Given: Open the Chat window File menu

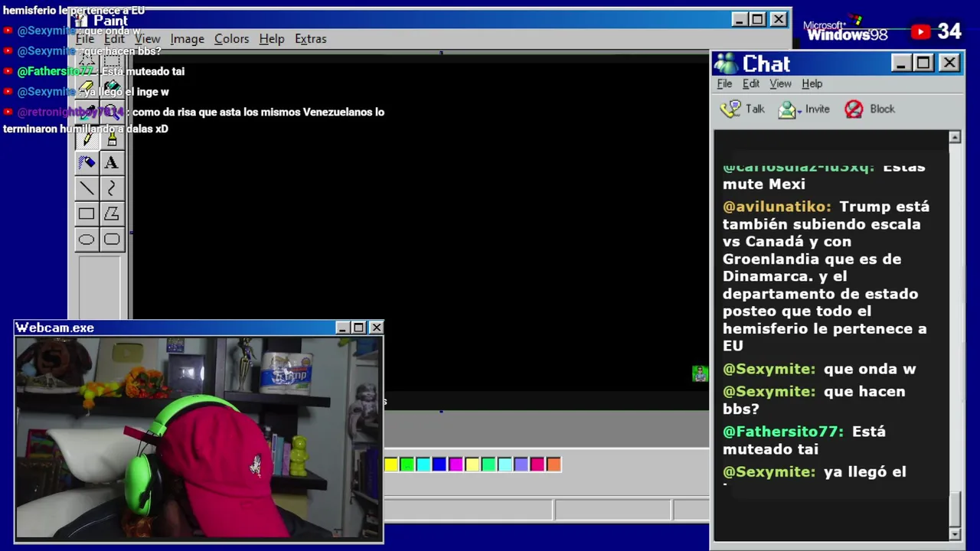Looking at the screenshot, I should [724, 83].
